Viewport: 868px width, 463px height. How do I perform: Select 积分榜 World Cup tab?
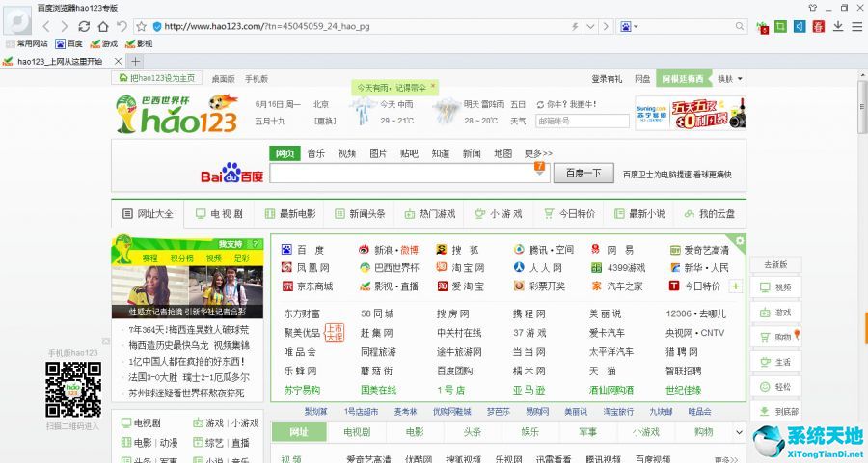pyautogui.click(x=181, y=259)
